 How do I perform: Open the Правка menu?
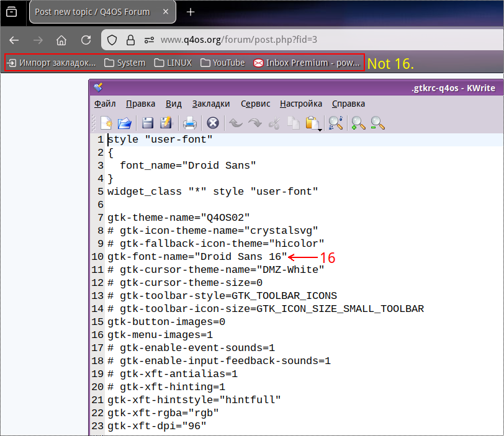pos(140,104)
